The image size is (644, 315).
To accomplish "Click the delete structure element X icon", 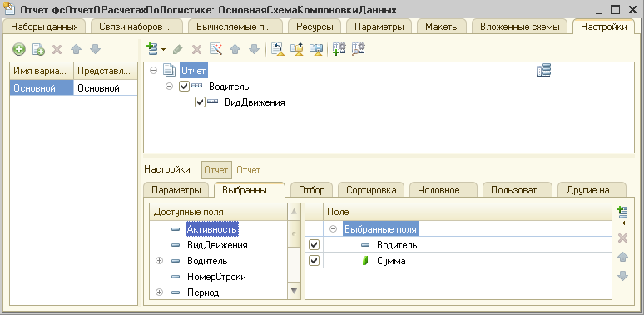I will tap(196, 49).
